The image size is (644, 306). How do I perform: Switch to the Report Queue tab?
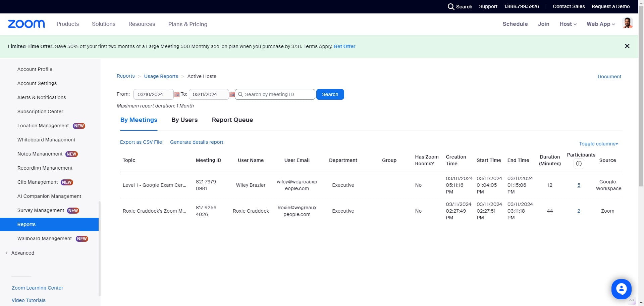pyautogui.click(x=232, y=120)
